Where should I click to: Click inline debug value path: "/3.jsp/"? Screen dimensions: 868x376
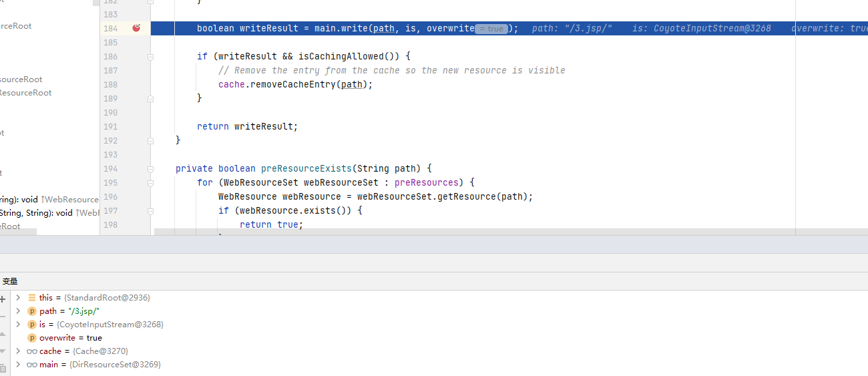pos(572,28)
